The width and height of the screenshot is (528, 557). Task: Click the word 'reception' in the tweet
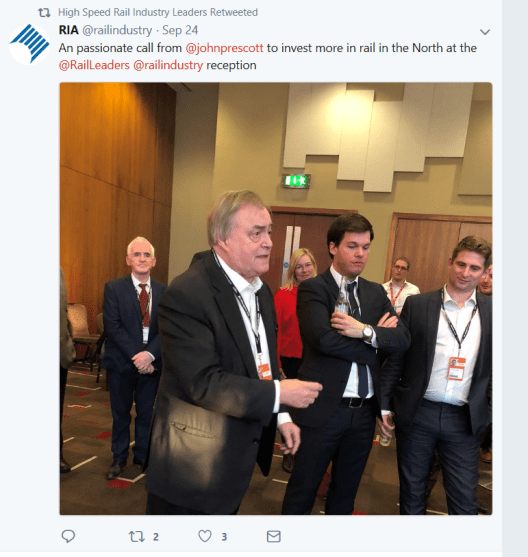231,66
